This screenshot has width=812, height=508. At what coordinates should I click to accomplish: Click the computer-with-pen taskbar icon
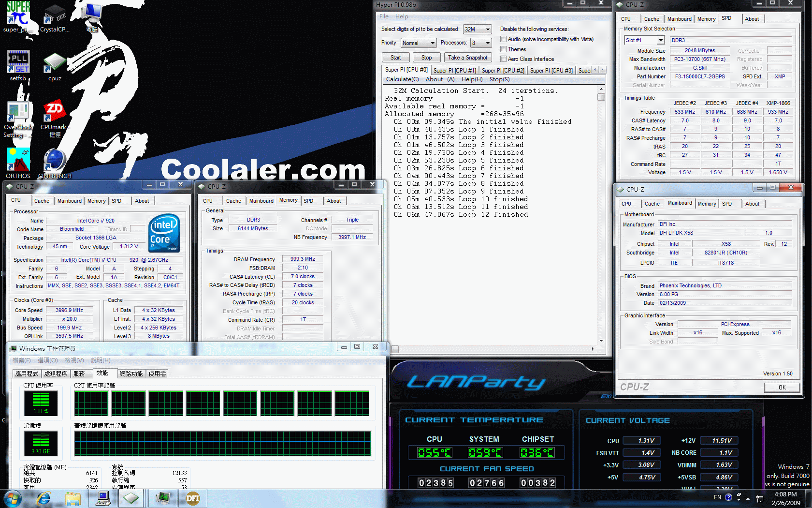(x=102, y=498)
